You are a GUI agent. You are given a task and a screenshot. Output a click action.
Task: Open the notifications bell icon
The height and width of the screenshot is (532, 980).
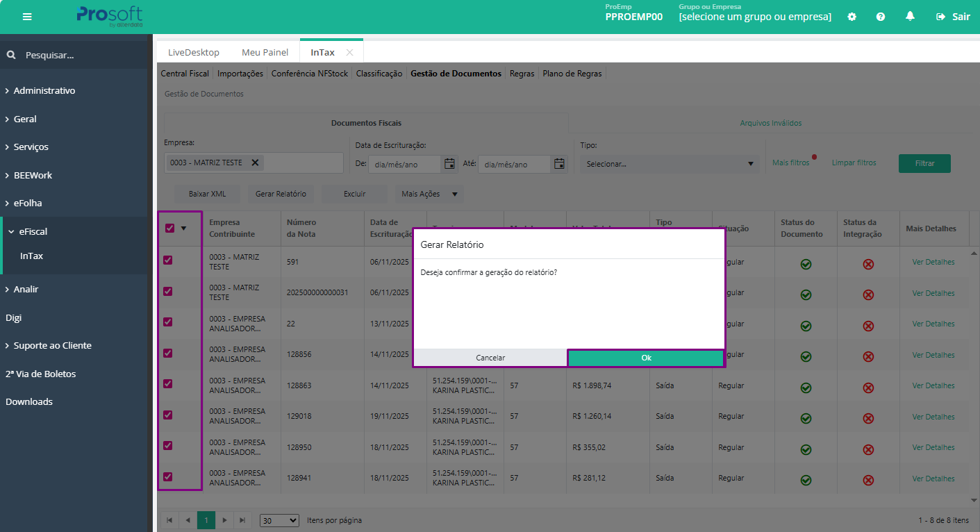[x=910, y=17]
